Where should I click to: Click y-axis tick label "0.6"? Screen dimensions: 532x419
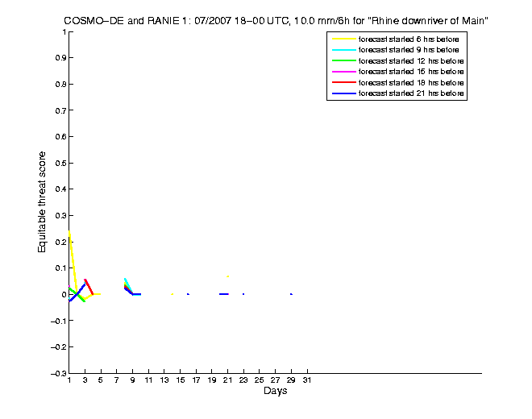pos(60,137)
